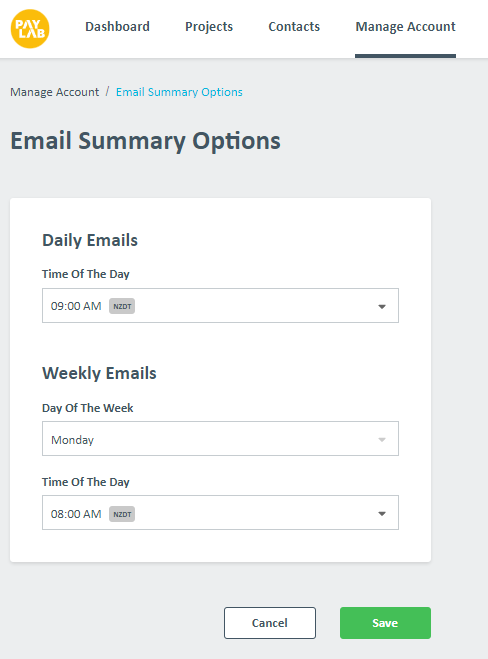Open the Day Of The Week dropdown

pyautogui.click(x=220, y=438)
